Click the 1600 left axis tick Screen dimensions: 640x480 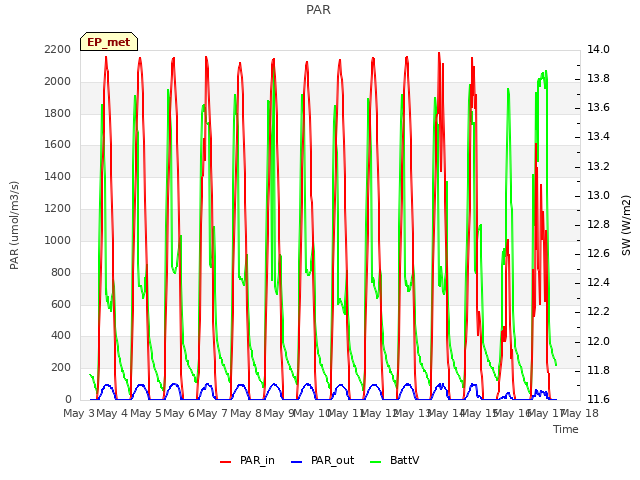click(58, 144)
